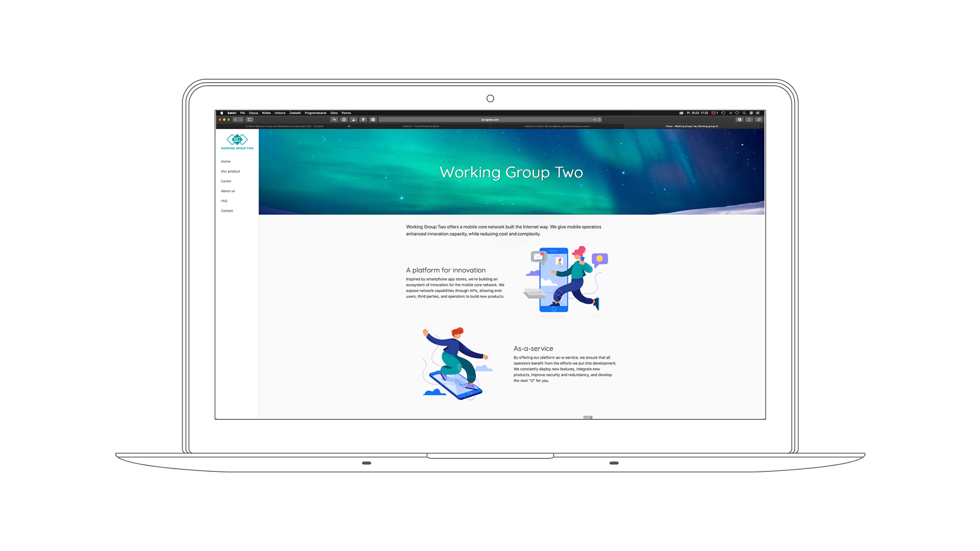Open the Historia menu

280,113
